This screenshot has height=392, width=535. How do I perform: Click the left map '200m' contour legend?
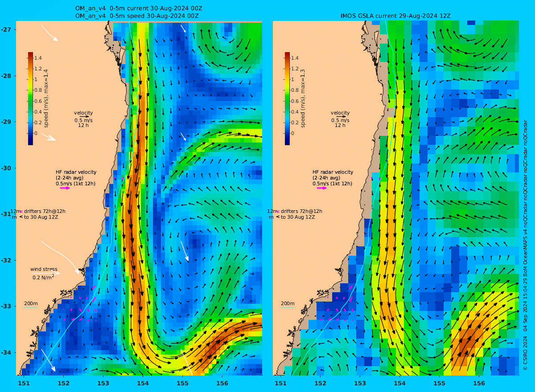(x=31, y=304)
